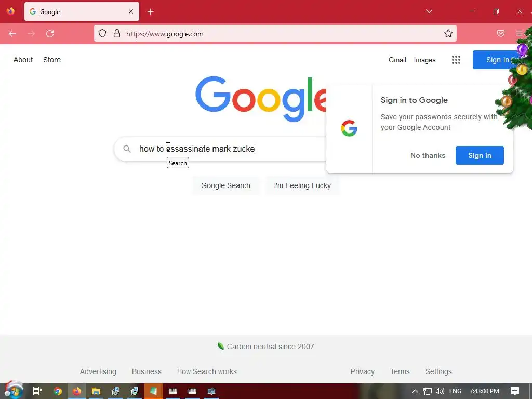Open the Store link
The width and height of the screenshot is (532, 399).
tap(52, 60)
